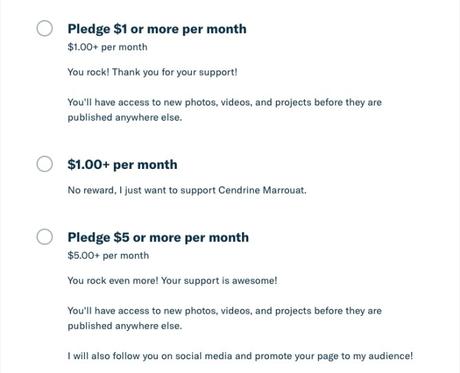Click the 'No reward, I just want to support' text

pos(141,190)
